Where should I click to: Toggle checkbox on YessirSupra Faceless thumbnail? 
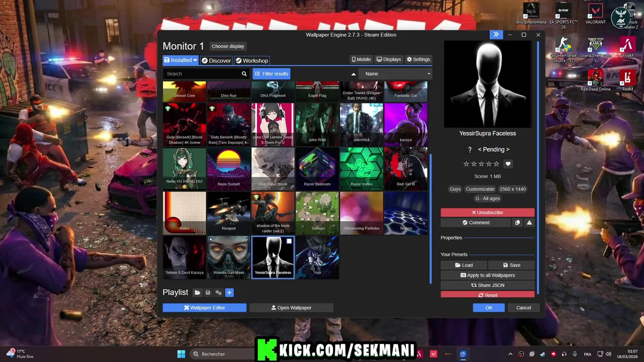click(x=289, y=241)
